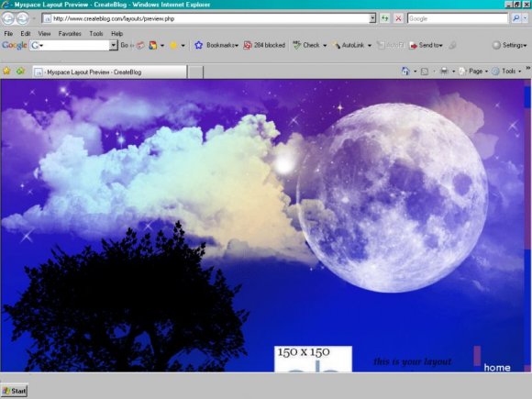Image resolution: width=532 pixels, height=399 pixels.
Task: Open the Help menu
Action: point(116,34)
